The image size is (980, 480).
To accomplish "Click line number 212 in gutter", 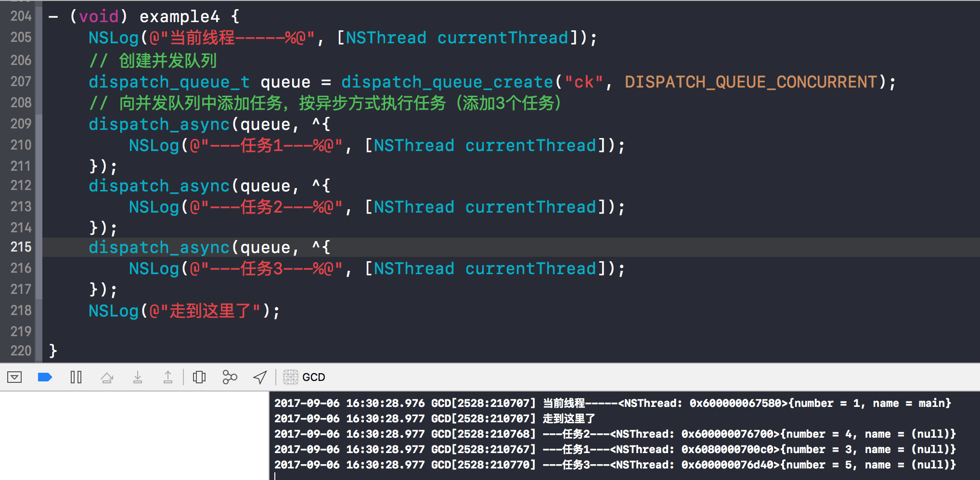I will click(x=21, y=186).
